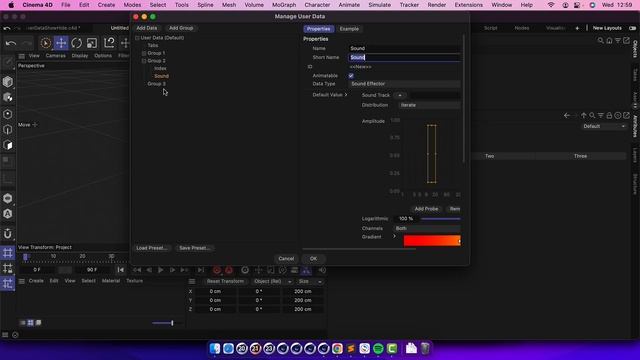The height and width of the screenshot is (360, 640).
Task: Select the live selection tool icon
Action: (46, 43)
